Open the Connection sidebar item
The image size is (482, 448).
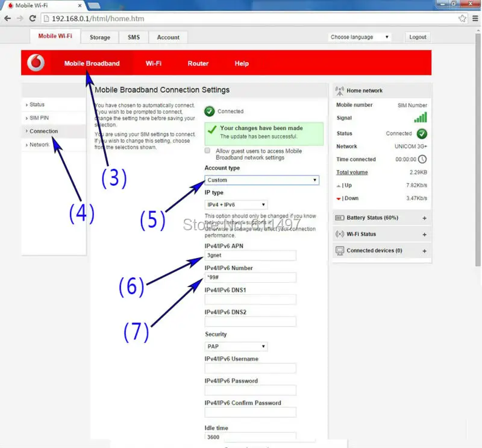(54, 131)
